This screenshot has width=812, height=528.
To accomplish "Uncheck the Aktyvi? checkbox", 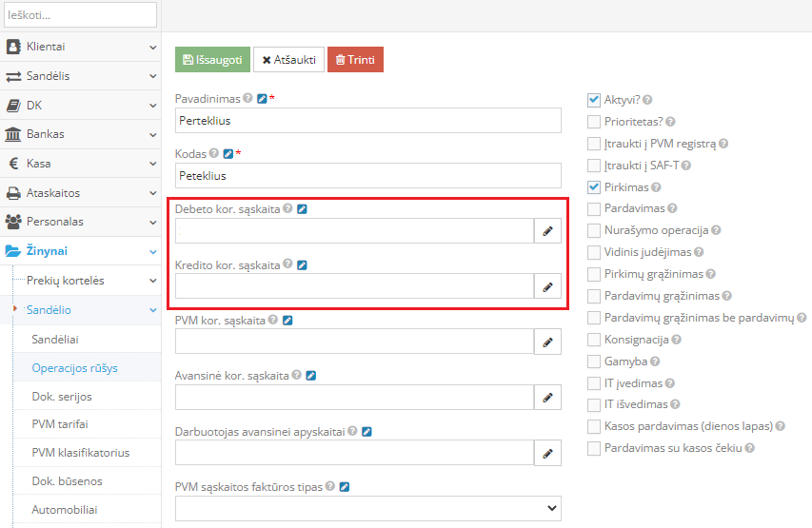I will click(x=595, y=100).
